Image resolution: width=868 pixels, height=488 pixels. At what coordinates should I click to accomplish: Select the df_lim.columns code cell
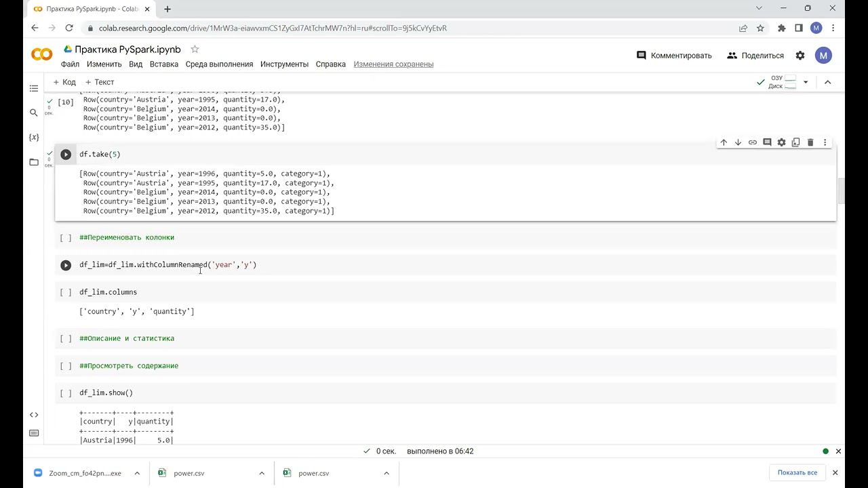click(446, 292)
